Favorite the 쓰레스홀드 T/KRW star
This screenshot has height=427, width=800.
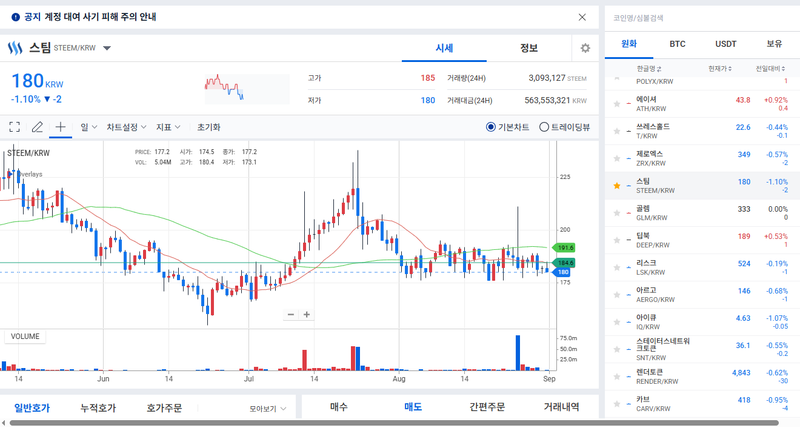617,131
